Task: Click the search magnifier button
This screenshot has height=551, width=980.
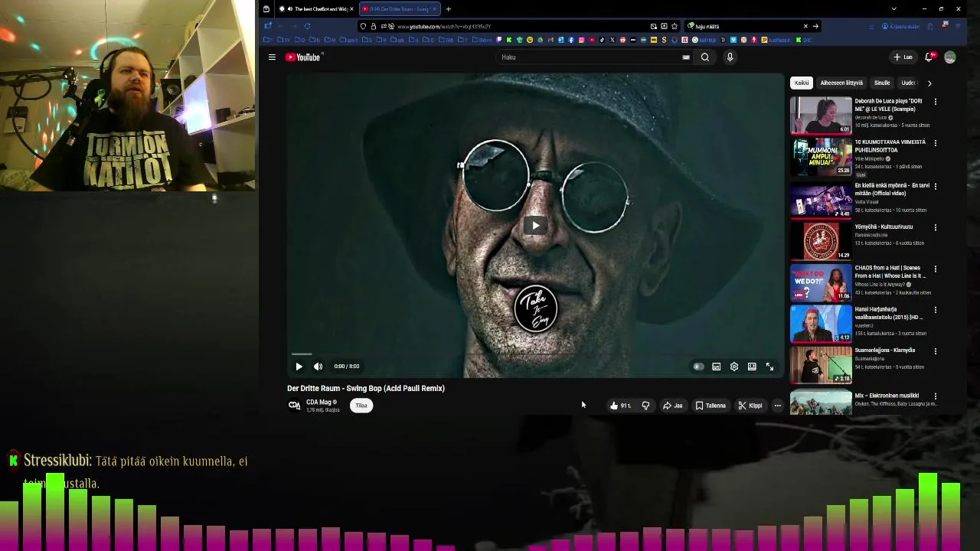Action: [x=705, y=57]
